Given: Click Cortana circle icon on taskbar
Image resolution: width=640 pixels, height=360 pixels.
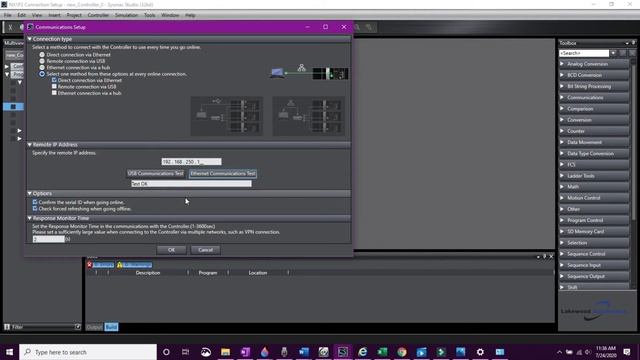Looking at the screenshot, I should 166,352.
